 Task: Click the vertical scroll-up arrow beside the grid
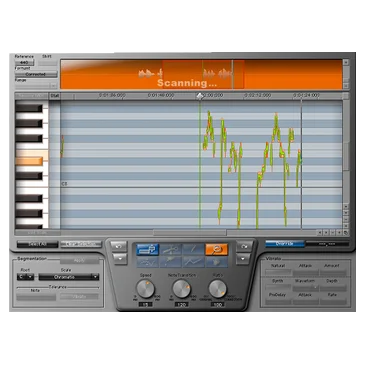coord(346,207)
